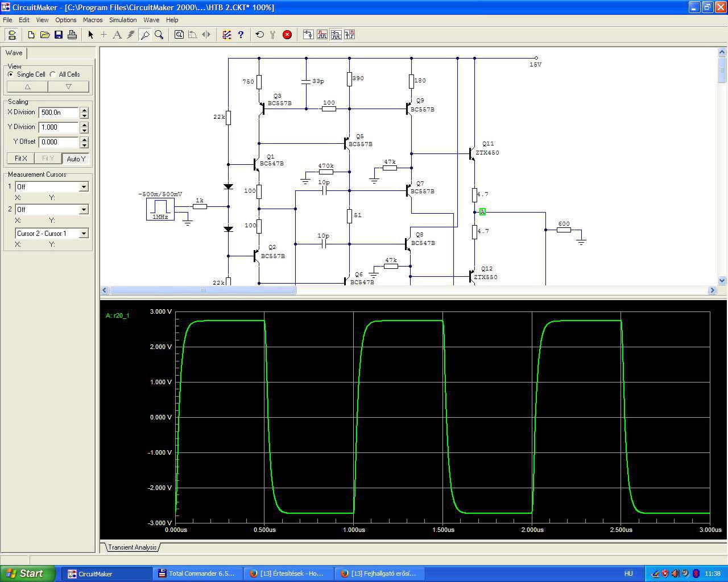Select the Arrow pointer tool

pos(90,35)
